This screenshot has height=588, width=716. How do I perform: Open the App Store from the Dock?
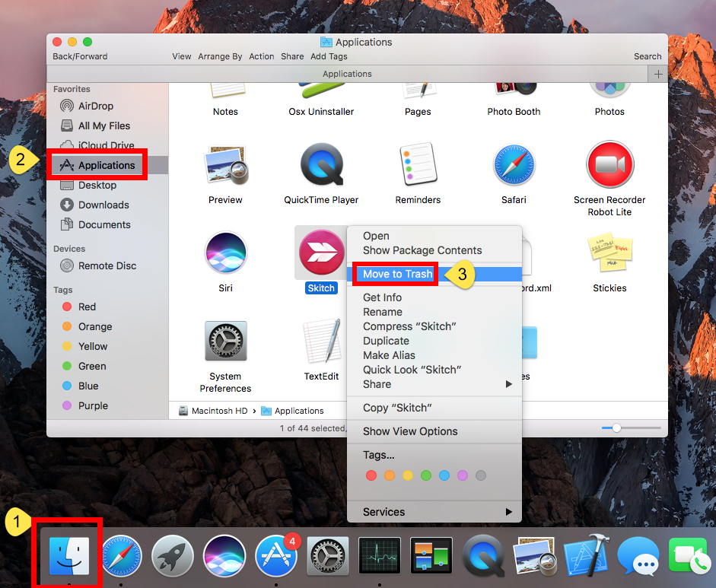[276, 555]
